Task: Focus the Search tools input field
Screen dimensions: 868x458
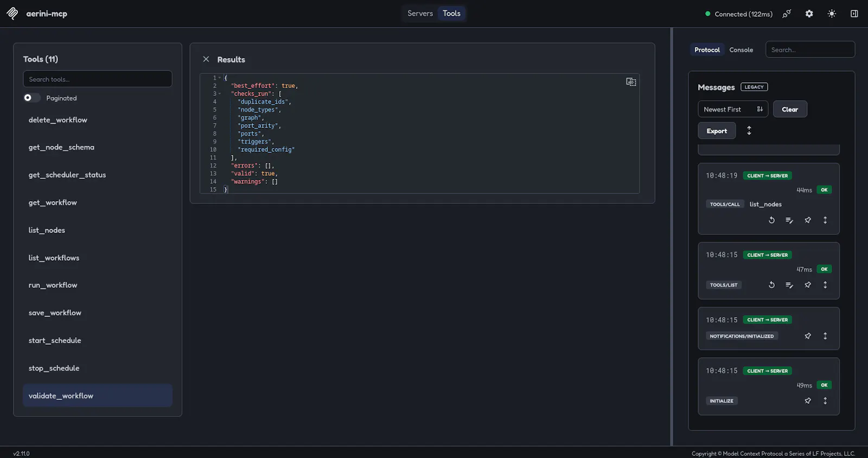Action: [98, 79]
